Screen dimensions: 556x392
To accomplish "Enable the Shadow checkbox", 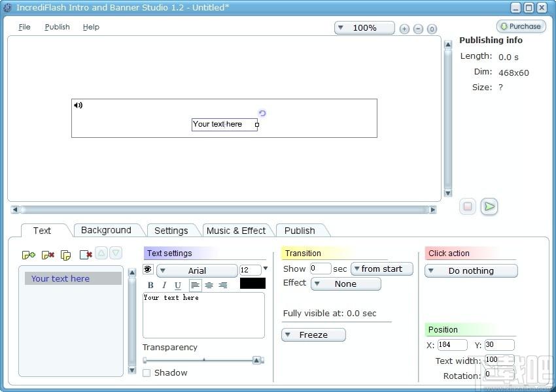I will click(x=147, y=373).
